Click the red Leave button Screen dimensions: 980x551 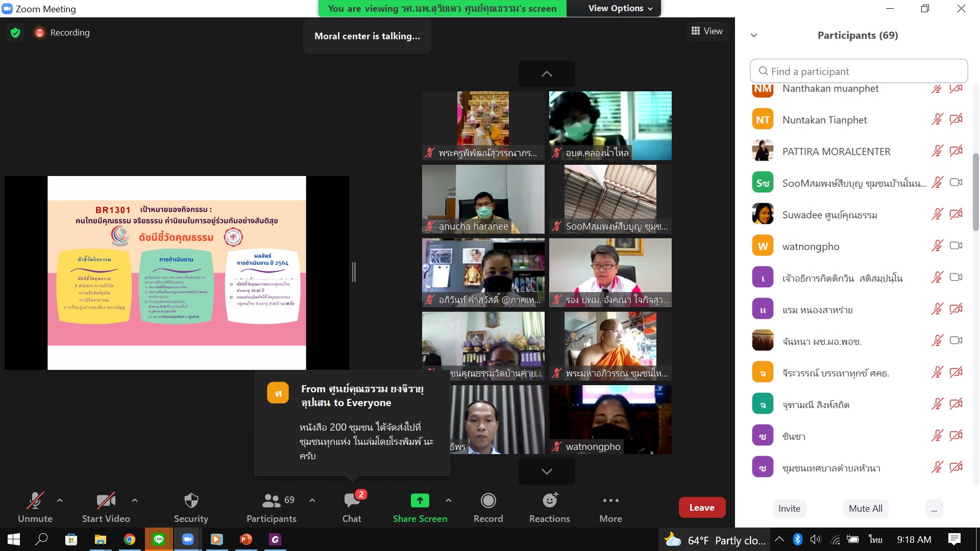[702, 508]
